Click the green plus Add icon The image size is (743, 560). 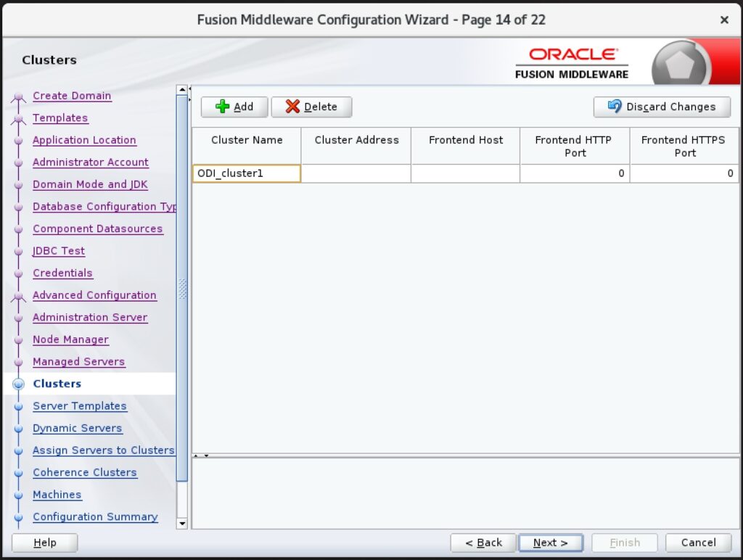[222, 107]
